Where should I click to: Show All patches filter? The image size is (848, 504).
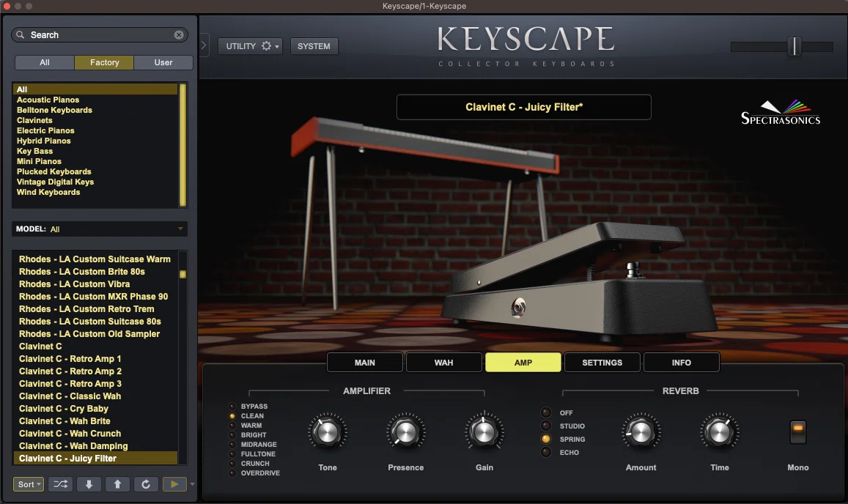pos(45,62)
